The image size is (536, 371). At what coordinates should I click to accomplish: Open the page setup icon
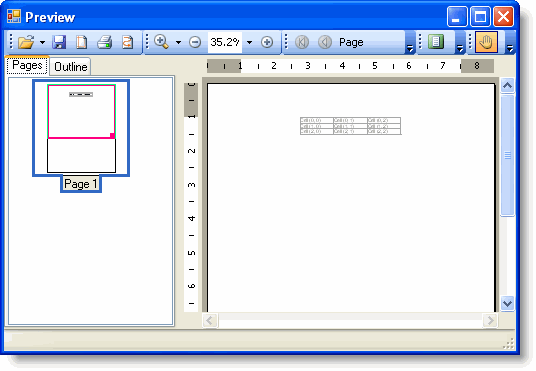(81, 42)
